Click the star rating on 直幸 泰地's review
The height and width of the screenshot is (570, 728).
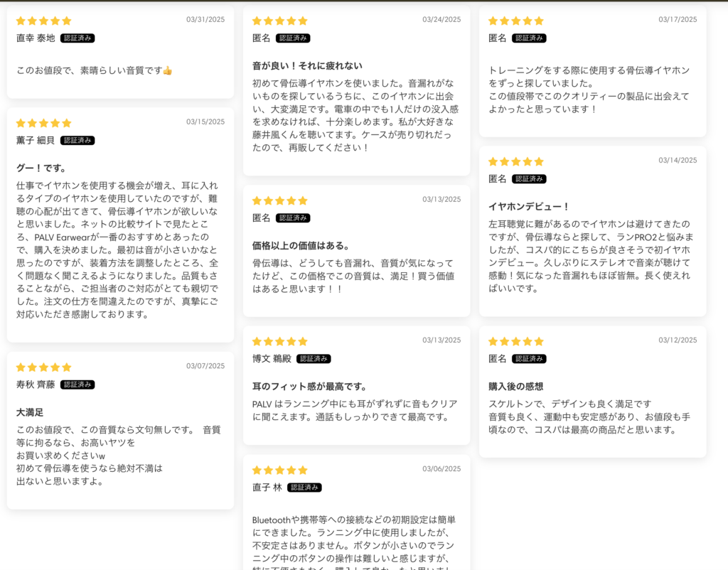(43, 21)
